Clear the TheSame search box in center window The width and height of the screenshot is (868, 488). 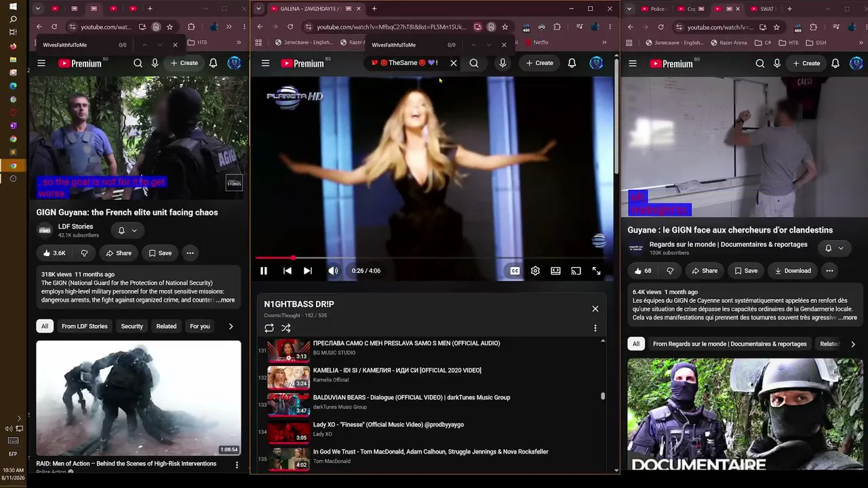(454, 63)
